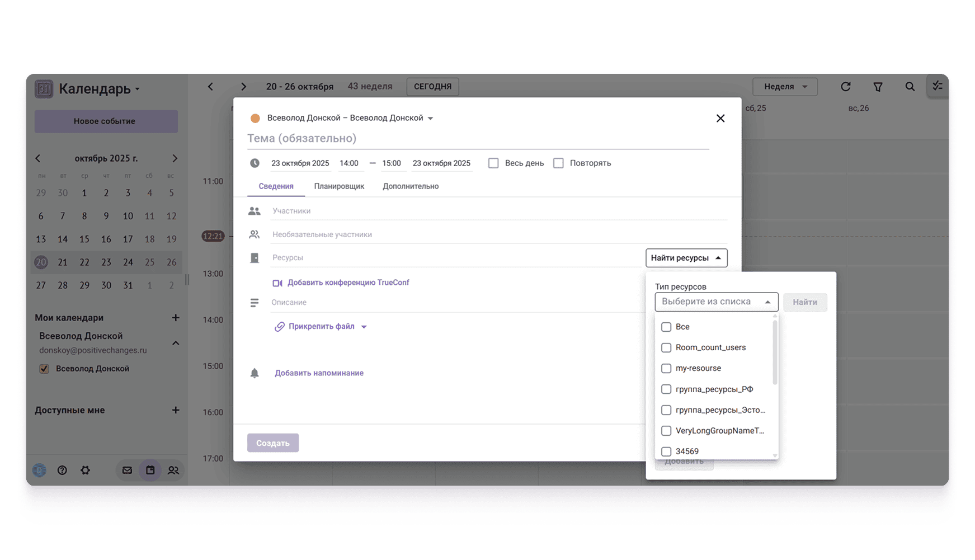This screenshot has width=975, height=560.
Task: Expand the 'Неделя' view dropdown
Action: tap(785, 87)
